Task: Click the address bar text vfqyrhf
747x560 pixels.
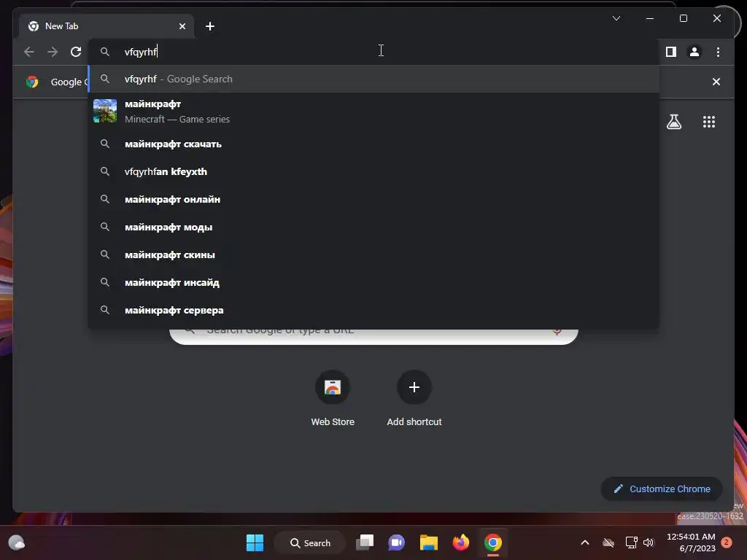Action: (141, 52)
